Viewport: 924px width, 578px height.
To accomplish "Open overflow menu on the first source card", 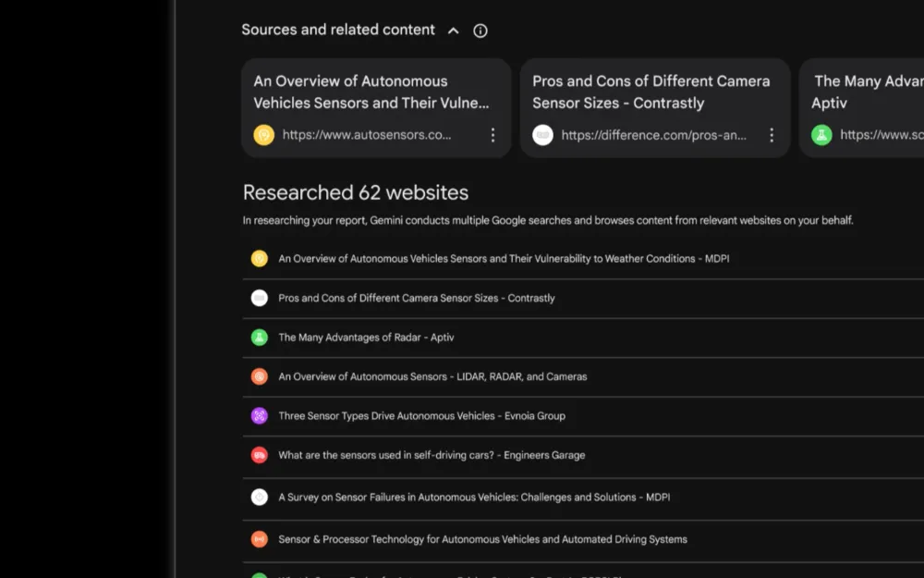I will click(x=492, y=135).
